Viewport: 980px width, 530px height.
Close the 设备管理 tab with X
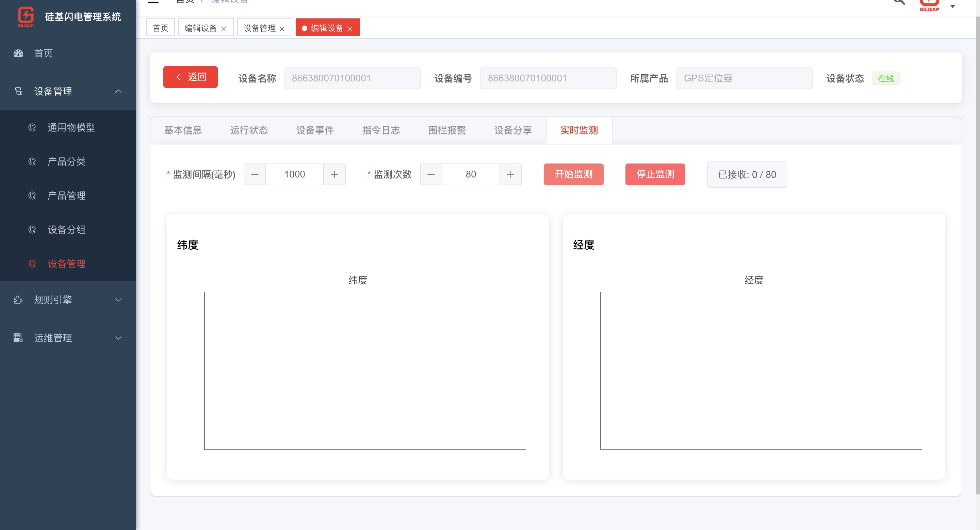click(282, 29)
